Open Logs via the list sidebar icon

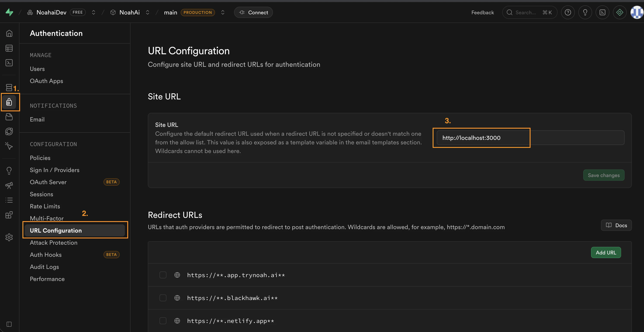9,200
